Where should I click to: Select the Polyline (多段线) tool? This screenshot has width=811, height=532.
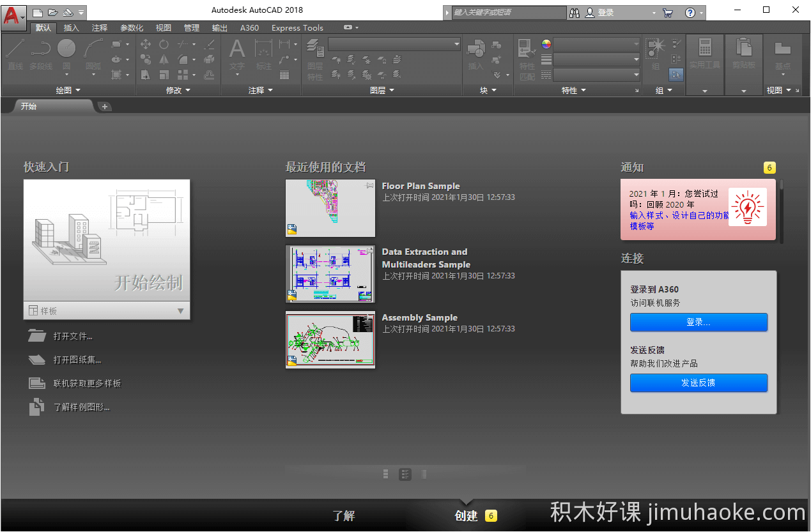tap(41, 54)
